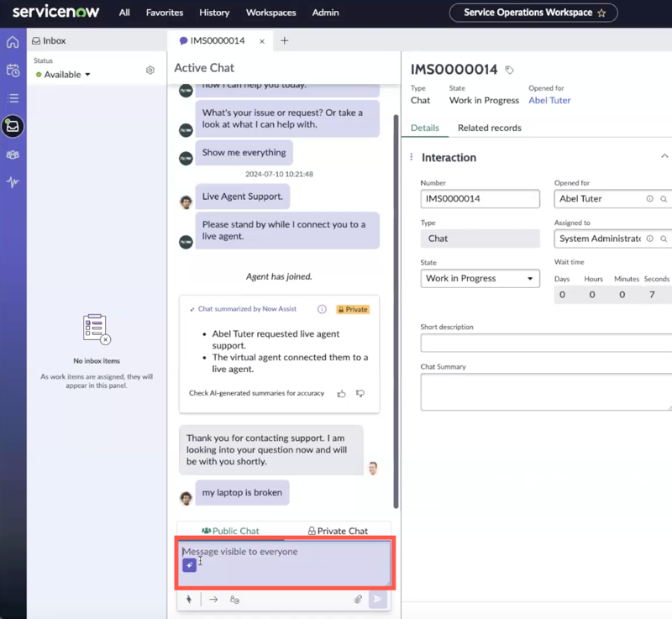
Task: Click the Number field IMS0000014
Action: coord(480,199)
